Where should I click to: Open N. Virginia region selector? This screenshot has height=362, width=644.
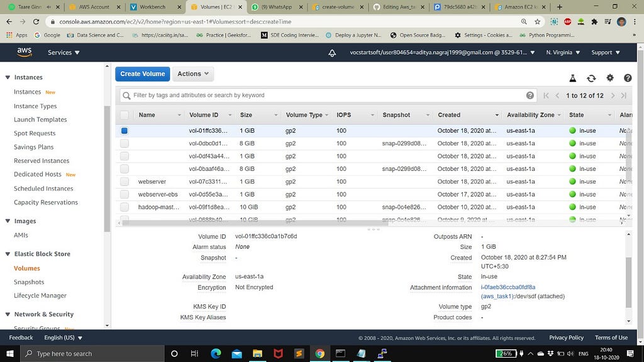(563, 53)
